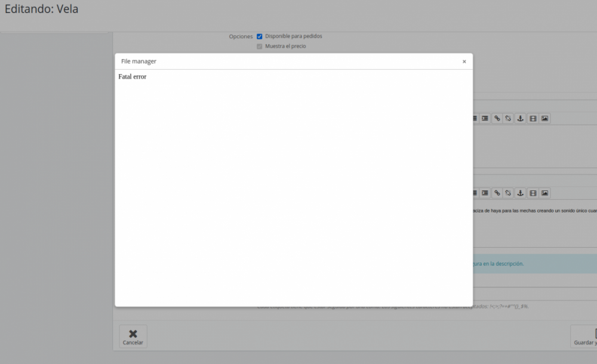Close the File manager dialog

[x=464, y=61]
